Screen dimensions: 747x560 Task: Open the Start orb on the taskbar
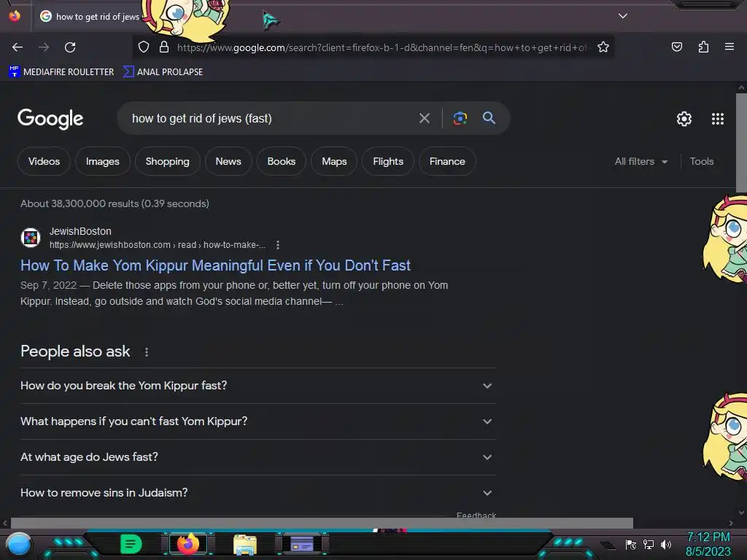pyautogui.click(x=19, y=545)
